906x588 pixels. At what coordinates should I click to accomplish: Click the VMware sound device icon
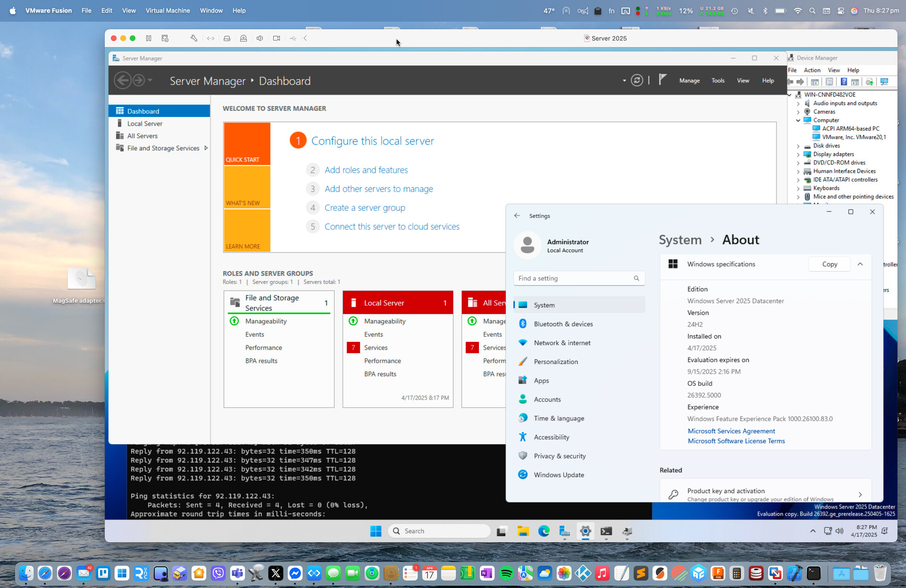[x=260, y=38]
